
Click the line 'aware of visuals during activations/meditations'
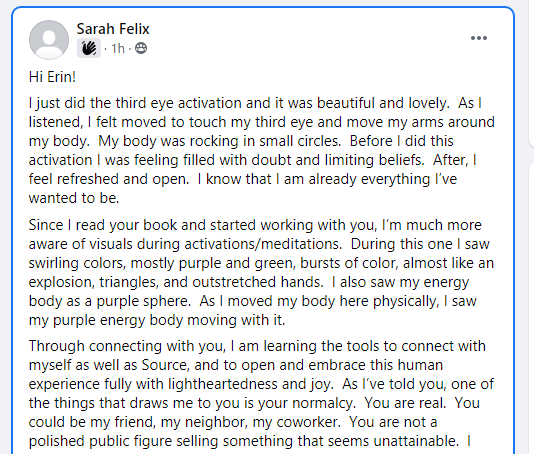pyautogui.click(x=259, y=244)
